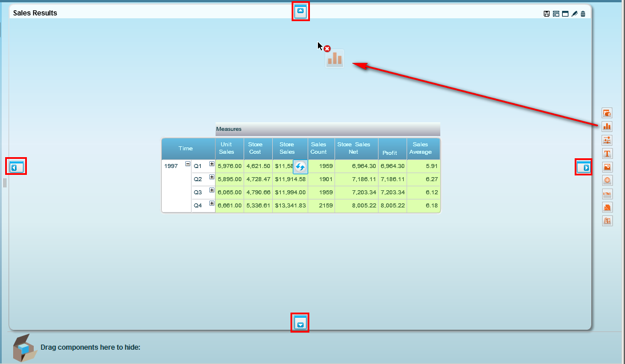Screen dimensions: 625x364
Task: Click the swap axes icon on table
Action: coord(300,167)
